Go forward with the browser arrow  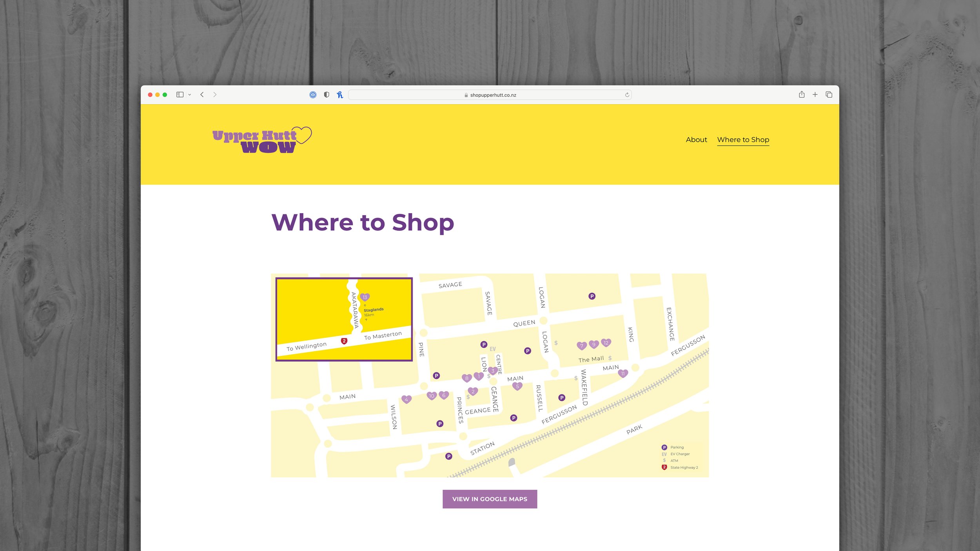(x=215, y=94)
